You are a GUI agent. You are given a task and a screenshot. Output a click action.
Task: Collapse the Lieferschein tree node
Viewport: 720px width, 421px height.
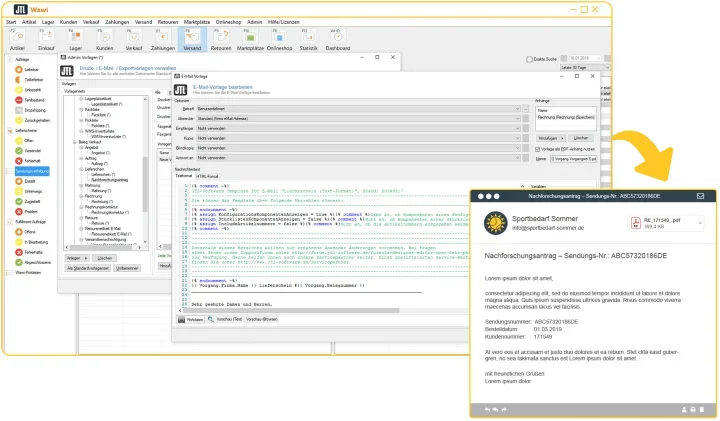pos(81,169)
